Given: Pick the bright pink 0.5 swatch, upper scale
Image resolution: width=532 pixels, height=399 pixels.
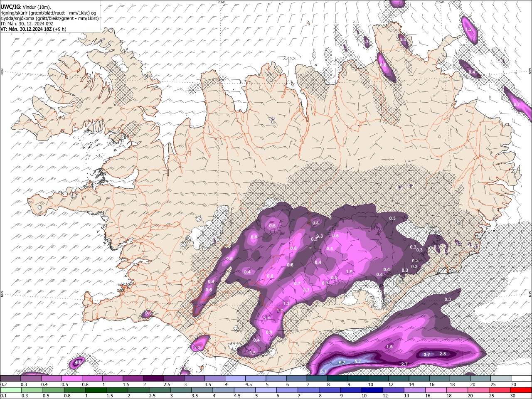Looking at the screenshot, I should pos(72,378).
